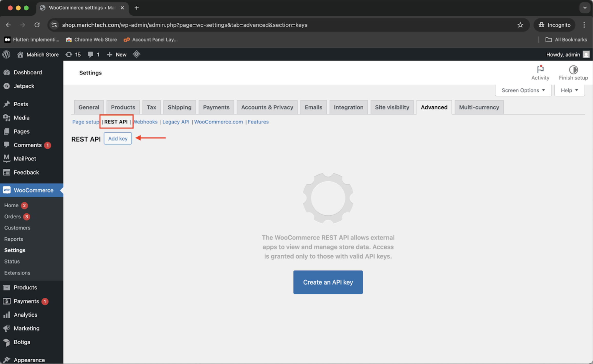This screenshot has height=364, width=593.
Task: Click the Add key button
Action: (118, 138)
